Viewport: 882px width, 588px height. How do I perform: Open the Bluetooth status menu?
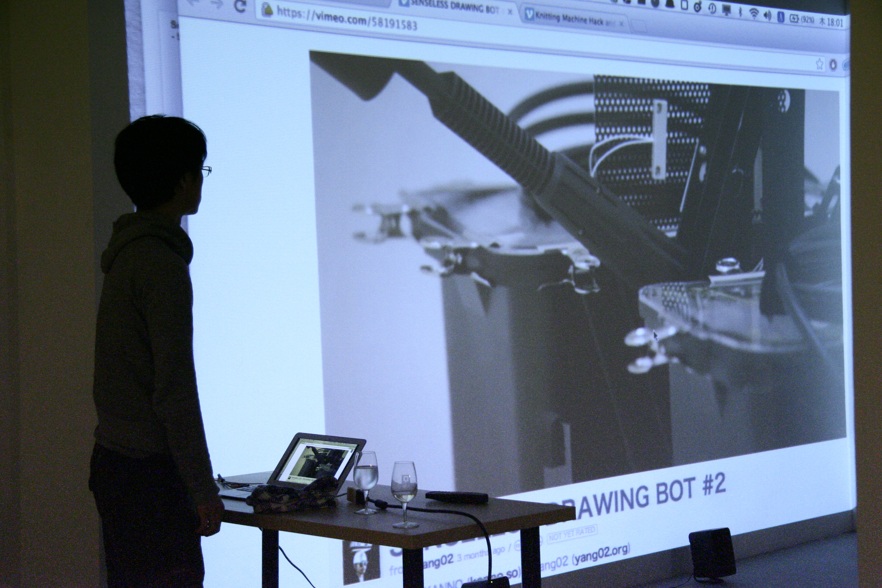pyautogui.click(x=741, y=12)
